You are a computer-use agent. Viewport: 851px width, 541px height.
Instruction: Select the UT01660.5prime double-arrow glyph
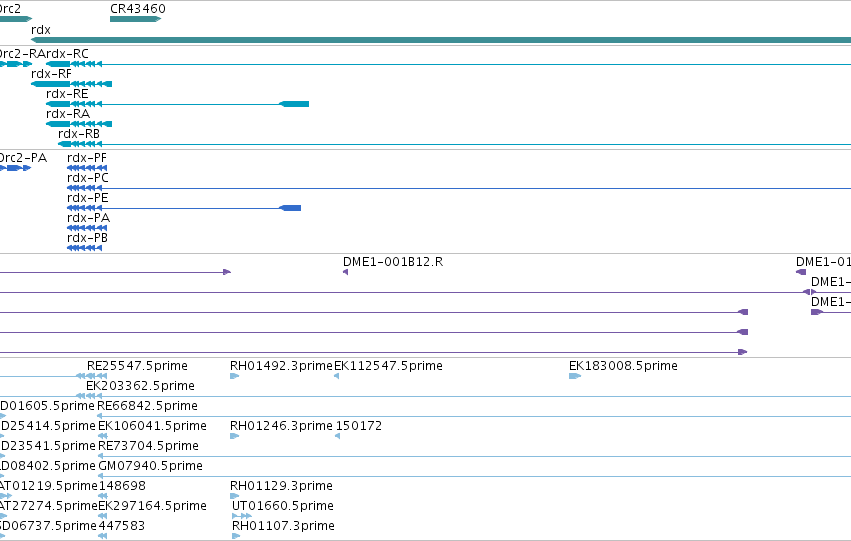(x=242, y=516)
